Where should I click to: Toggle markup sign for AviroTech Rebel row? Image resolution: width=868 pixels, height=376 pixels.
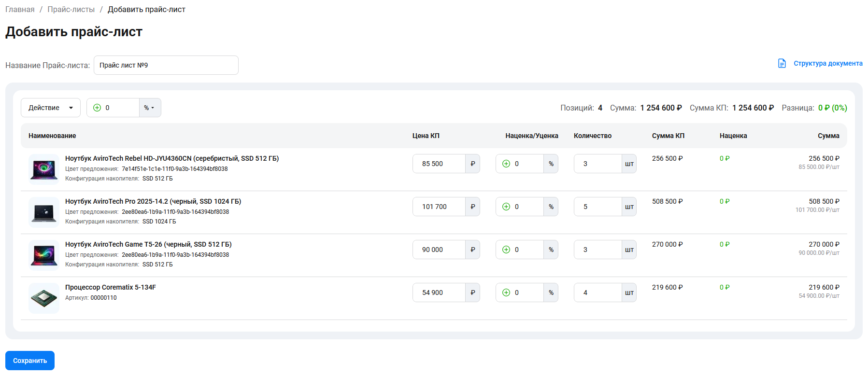point(506,164)
